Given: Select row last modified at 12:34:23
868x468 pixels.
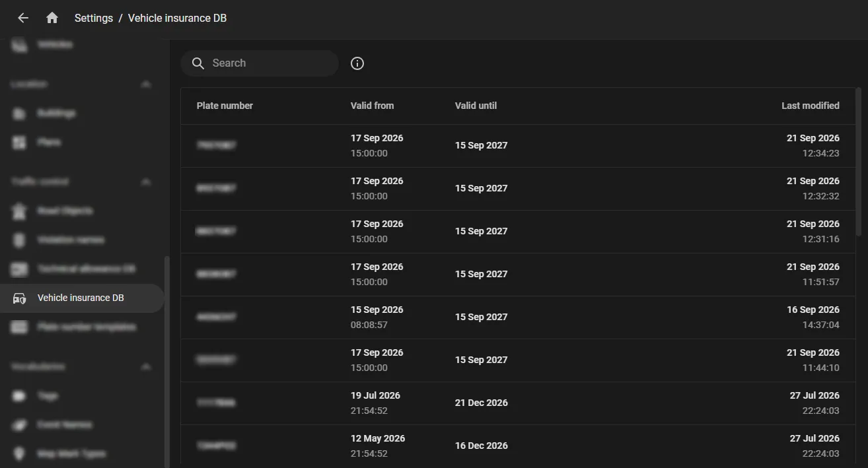Looking at the screenshot, I should pos(518,146).
